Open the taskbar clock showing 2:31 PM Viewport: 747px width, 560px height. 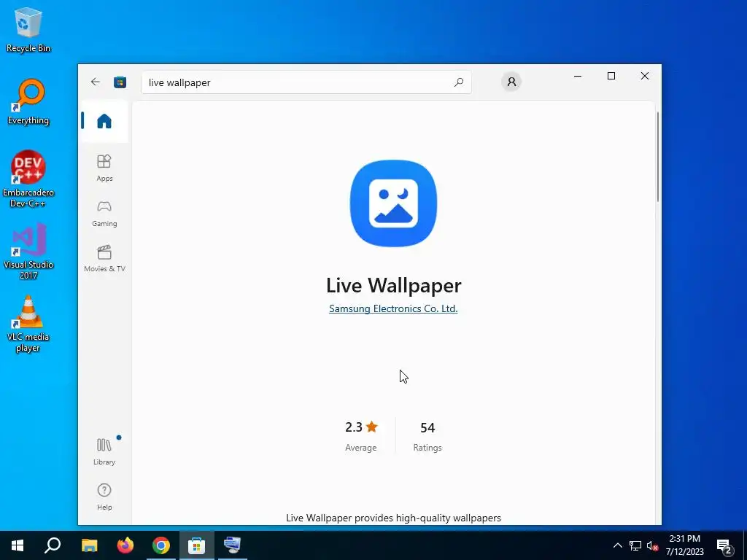click(x=684, y=545)
